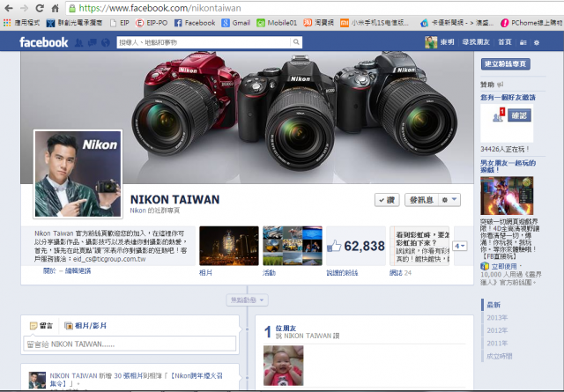564x392 pixels.
Task: Open the 焦點動態 highlights dropdown
Action: 247,300
